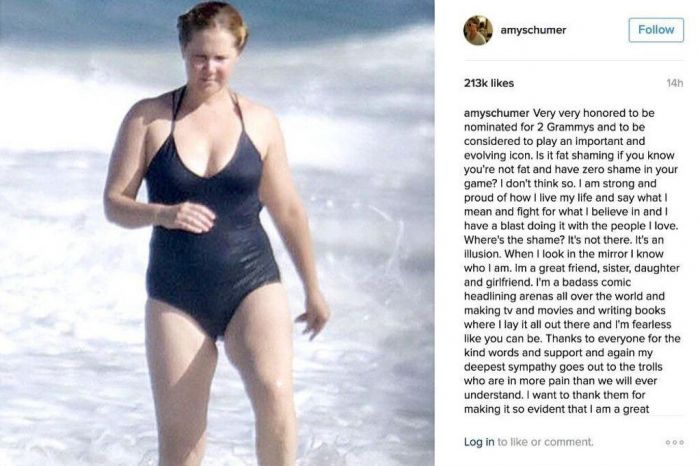The image size is (700, 466).
Task: View the 213k likes list
Action: 489,83
